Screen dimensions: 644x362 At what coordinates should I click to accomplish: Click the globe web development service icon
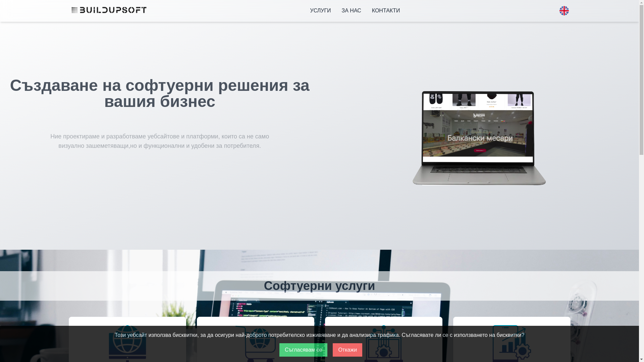(127, 343)
